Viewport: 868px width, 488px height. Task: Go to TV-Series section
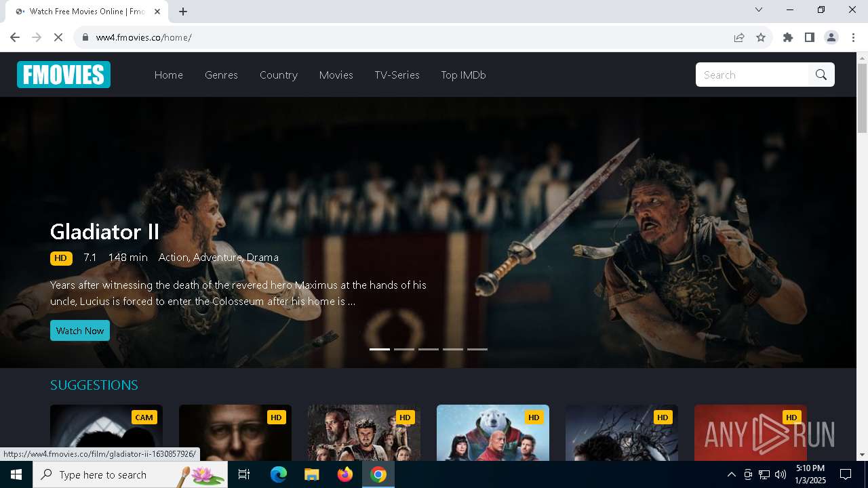pos(397,75)
